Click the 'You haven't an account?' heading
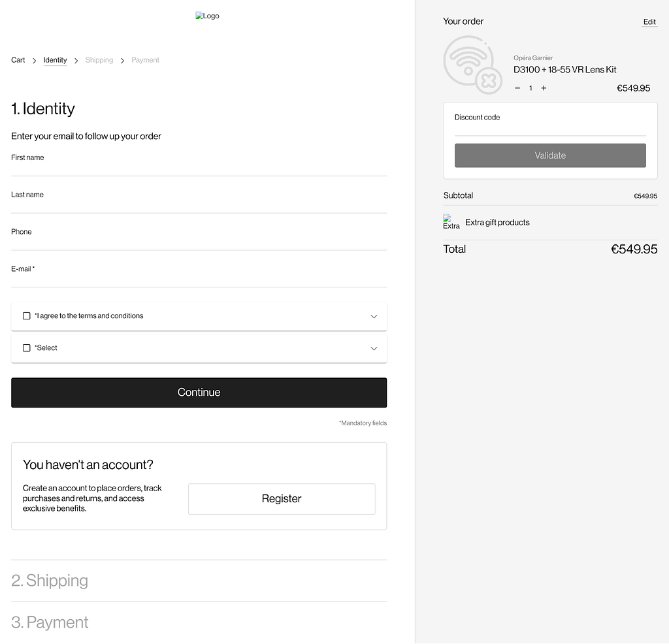669x644 pixels. click(x=88, y=464)
